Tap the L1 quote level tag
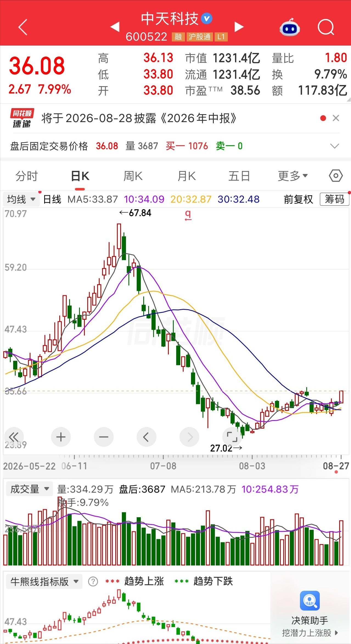 (x=221, y=37)
